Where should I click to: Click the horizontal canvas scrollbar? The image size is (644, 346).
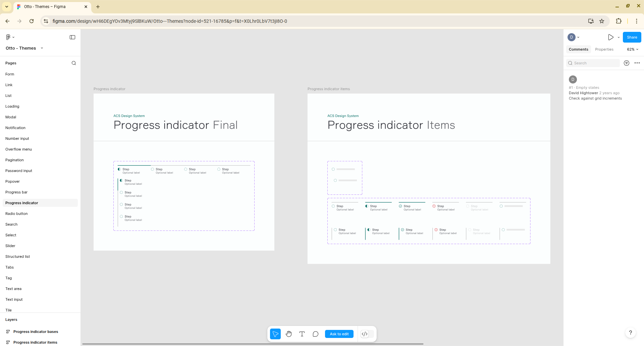pyautogui.click(x=252, y=344)
